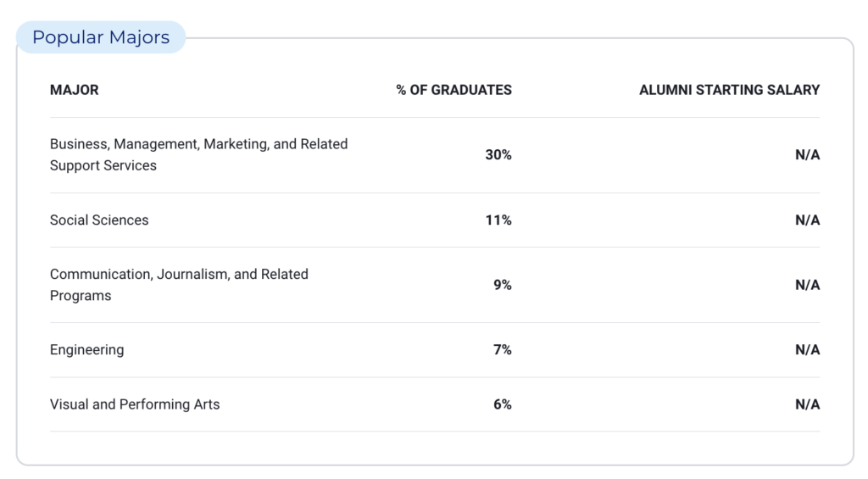The height and width of the screenshot is (479, 868).
Task: Click the Popular Majors section heading
Action: pyautogui.click(x=101, y=37)
